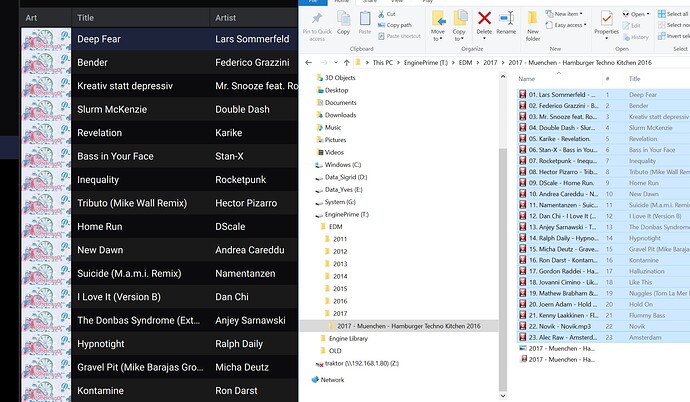690x402 pixels.
Task: Select Deep Fear track row
Action: [x=159, y=39]
